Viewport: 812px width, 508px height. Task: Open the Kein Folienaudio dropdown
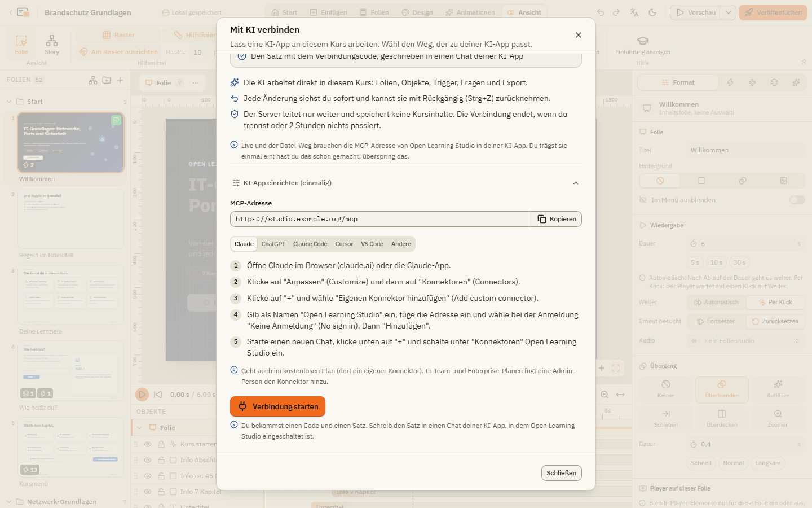click(x=744, y=341)
